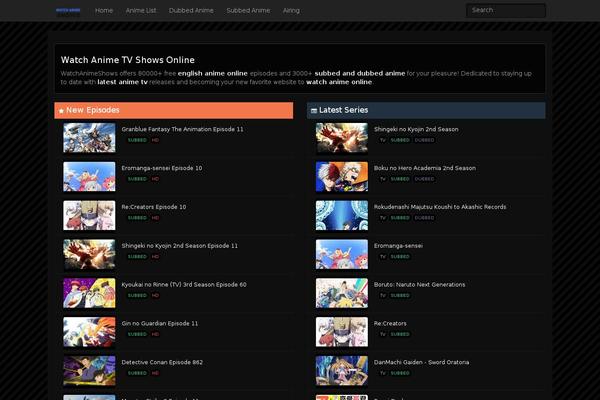
Task: Click TV tag under DanMachi Gaiden series
Action: (x=383, y=374)
